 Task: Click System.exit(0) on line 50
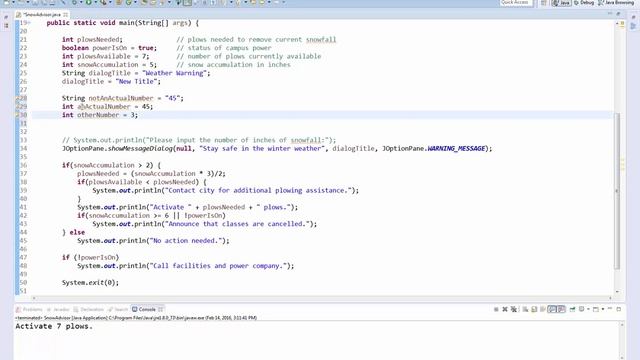click(x=90, y=282)
